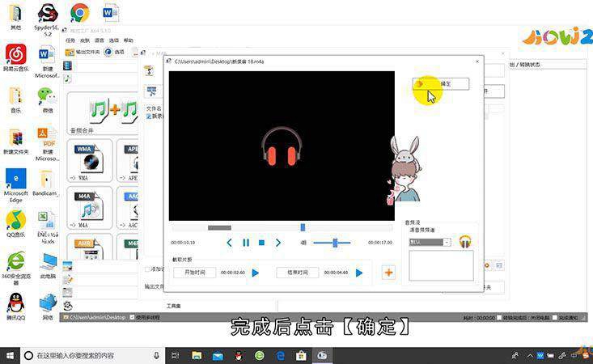Toggle shutdown after conversion checkbox
Image resolution: width=593 pixels, height=364 pixels.
coord(499,318)
